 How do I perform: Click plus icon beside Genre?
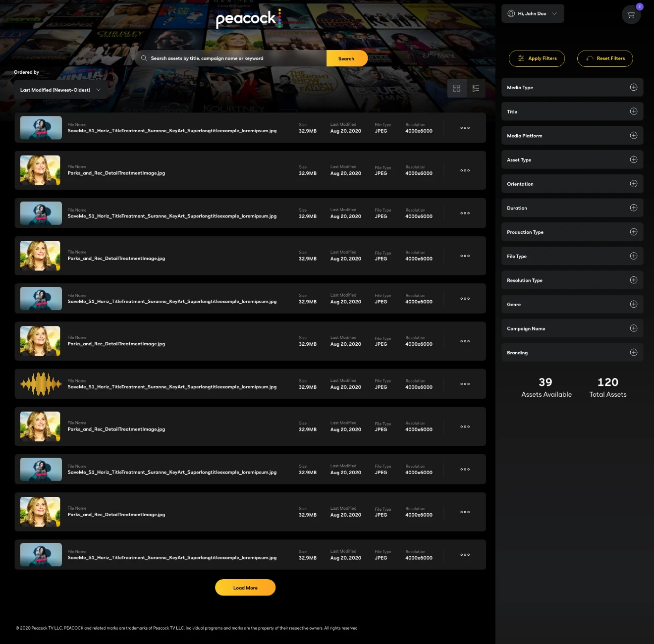pos(634,304)
